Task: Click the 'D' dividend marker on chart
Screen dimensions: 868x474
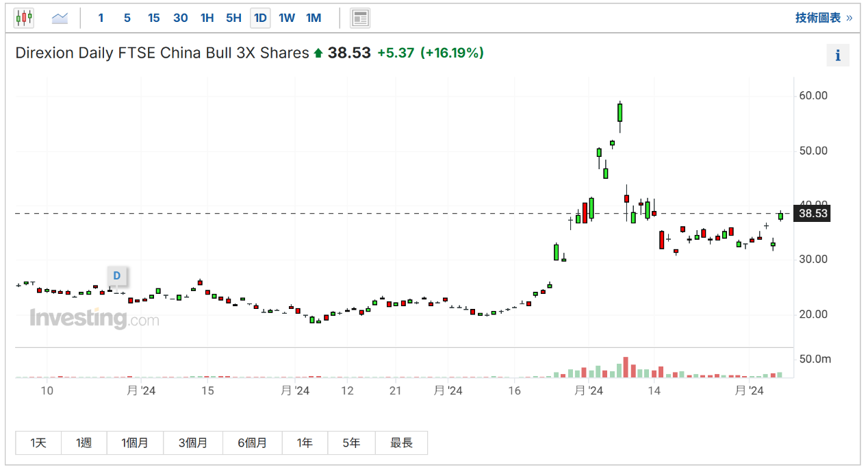Action: point(116,276)
